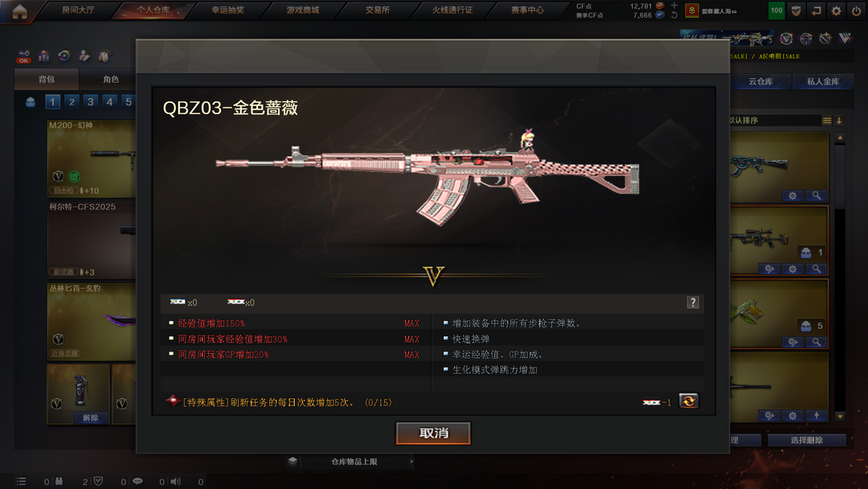Switch to the 游戏商城 tab
This screenshot has height=489, width=868.
pyautogui.click(x=302, y=10)
